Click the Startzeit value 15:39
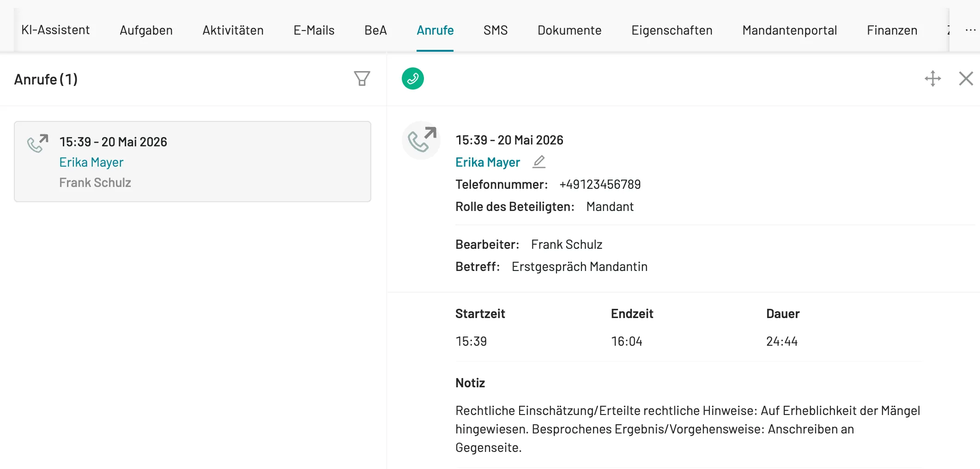980x469 pixels. (471, 342)
